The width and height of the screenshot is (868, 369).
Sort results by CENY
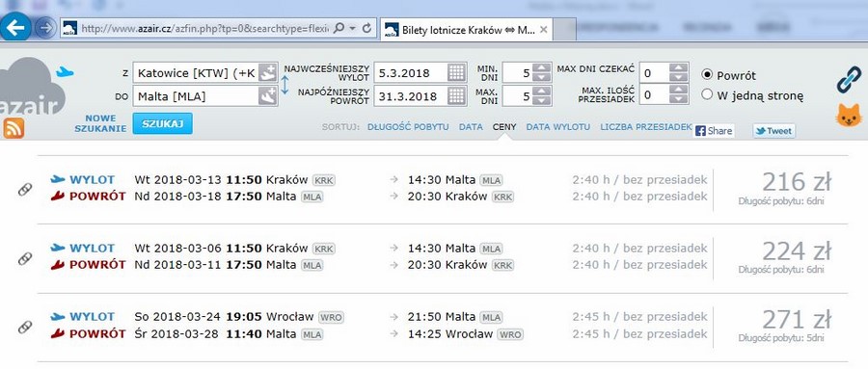pyautogui.click(x=504, y=127)
